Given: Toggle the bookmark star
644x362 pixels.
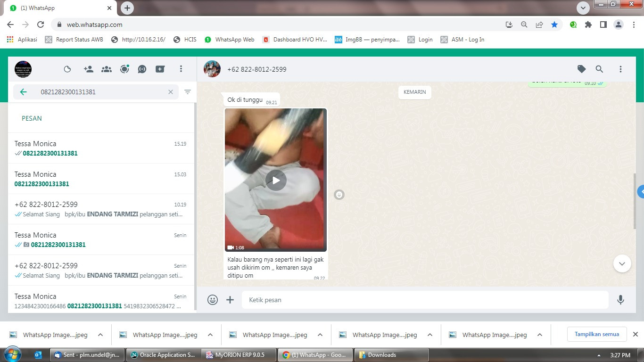Looking at the screenshot, I should point(554,25).
